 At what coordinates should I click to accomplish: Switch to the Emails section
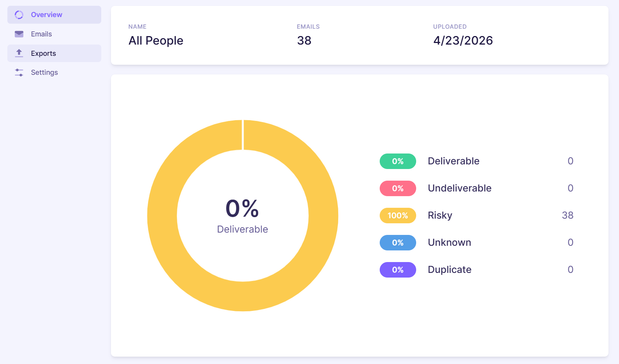coord(54,34)
